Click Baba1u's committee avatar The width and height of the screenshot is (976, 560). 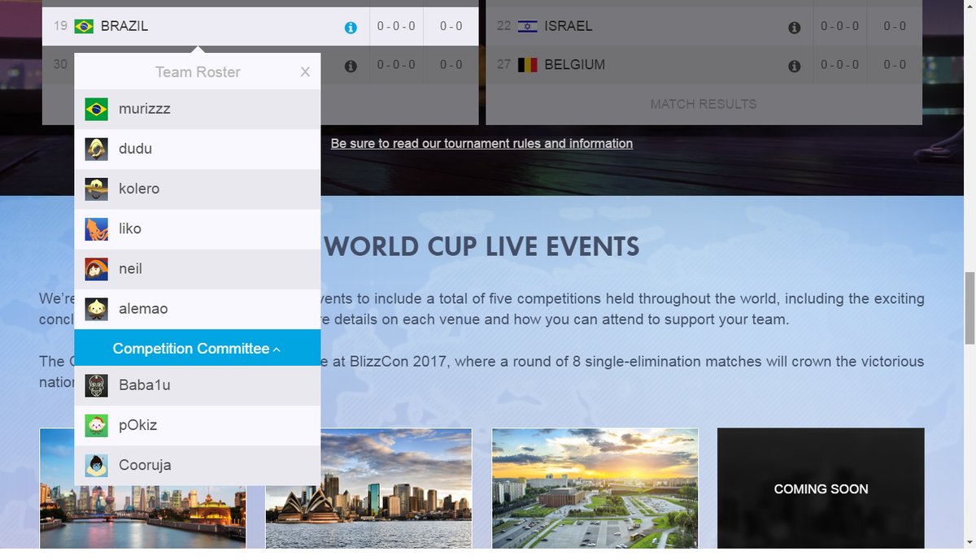click(x=97, y=385)
